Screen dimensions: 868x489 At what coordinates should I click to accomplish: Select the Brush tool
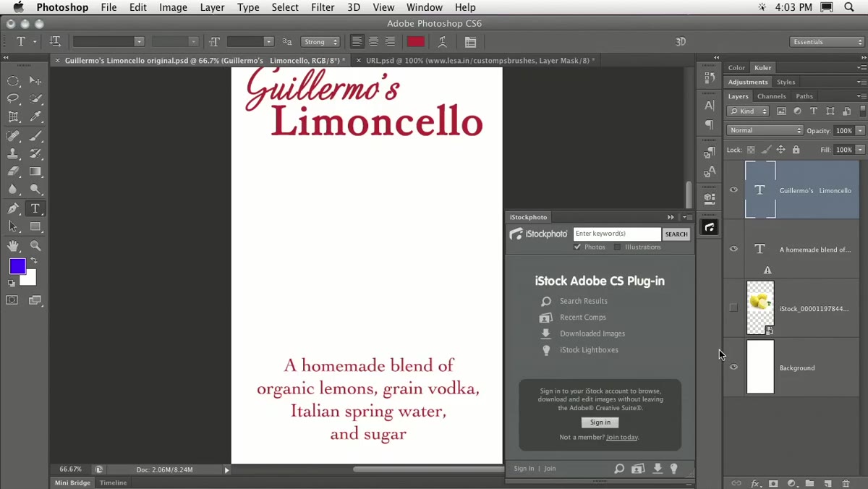pyautogui.click(x=35, y=135)
